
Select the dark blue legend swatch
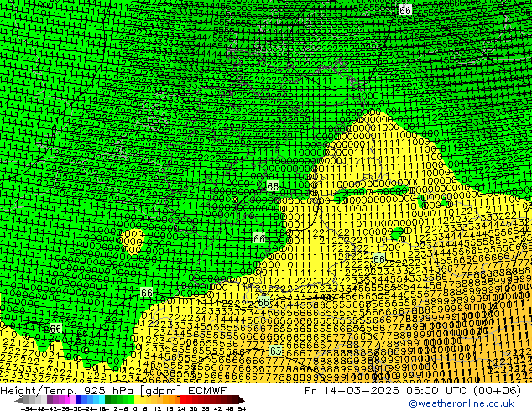[x=79, y=400]
